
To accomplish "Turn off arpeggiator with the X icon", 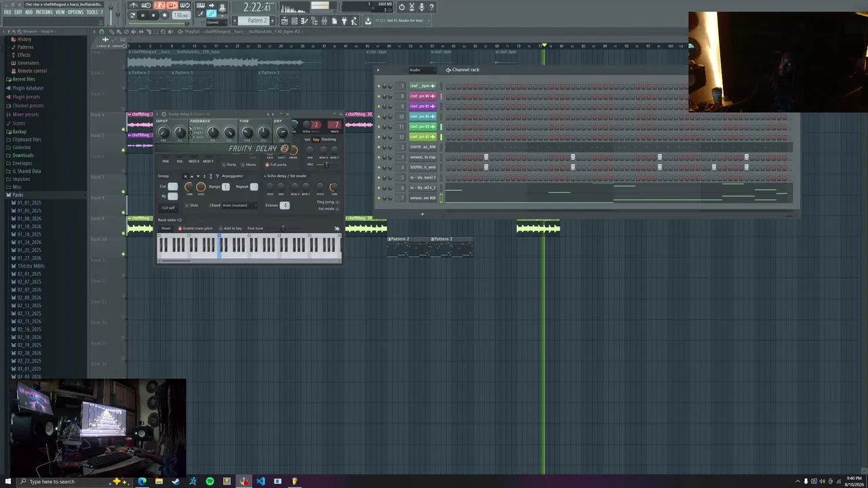I will (x=185, y=176).
